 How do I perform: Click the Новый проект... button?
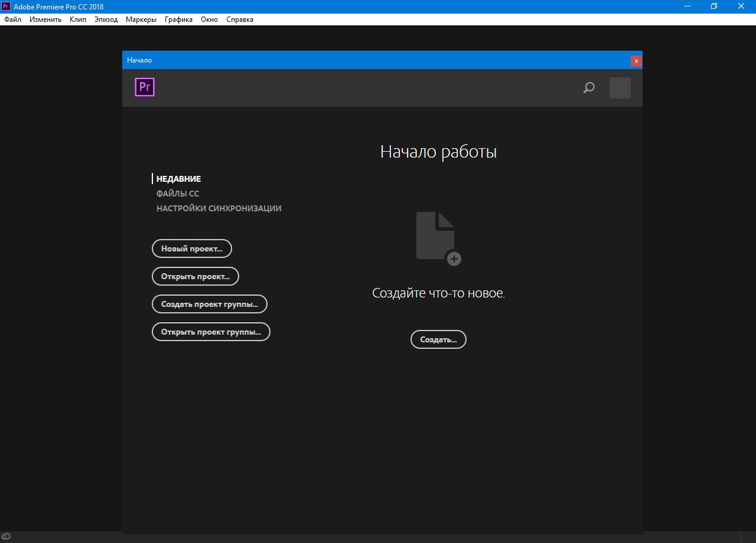point(191,248)
